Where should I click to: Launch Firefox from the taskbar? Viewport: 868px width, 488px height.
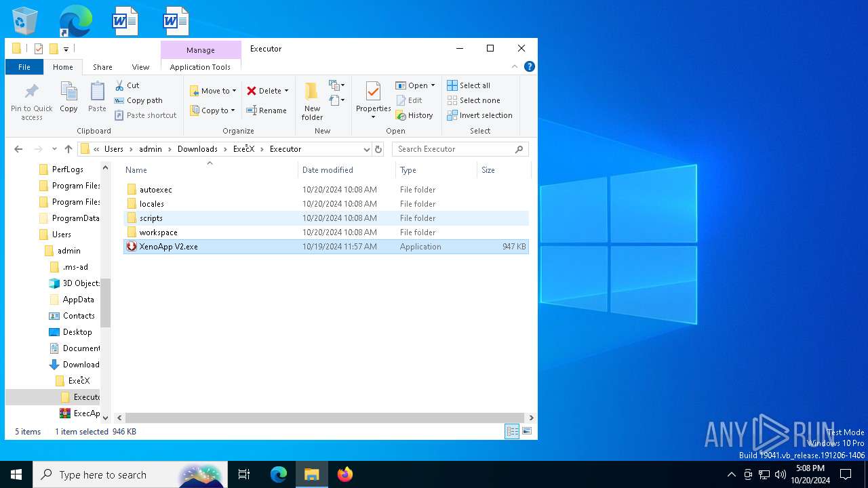[344, 474]
